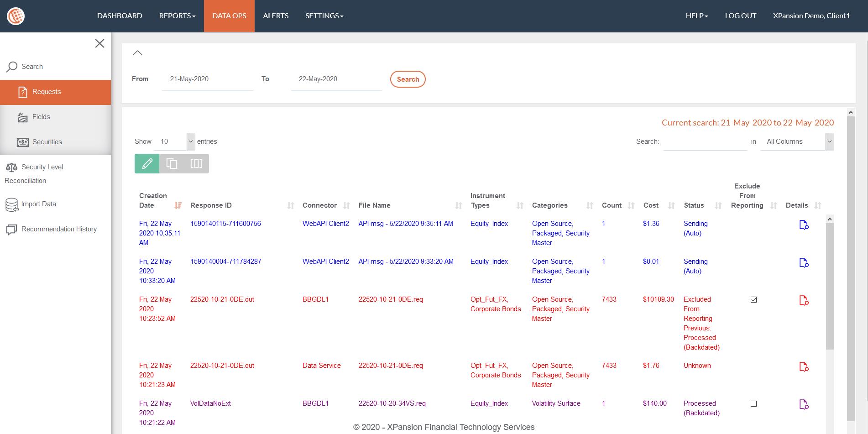Click the XPansion logo in header
Screen dimensions: 868x434
click(x=16, y=16)
